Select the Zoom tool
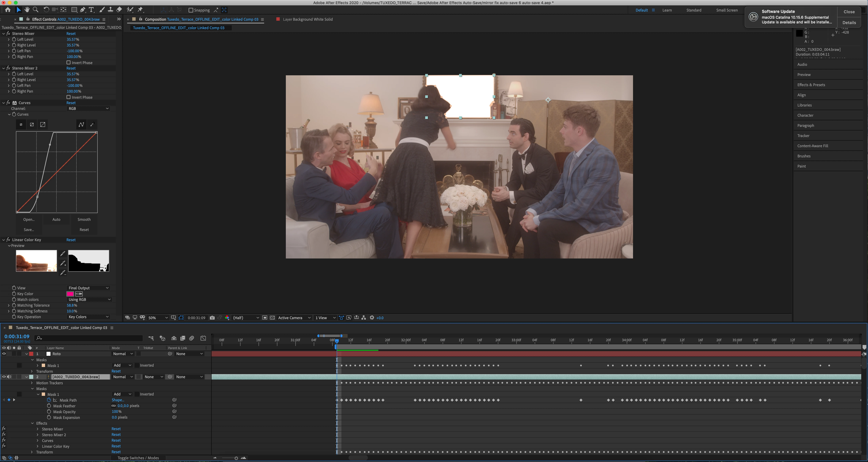The width and height of the screenshot is (868, 462). tap(35, 10)
